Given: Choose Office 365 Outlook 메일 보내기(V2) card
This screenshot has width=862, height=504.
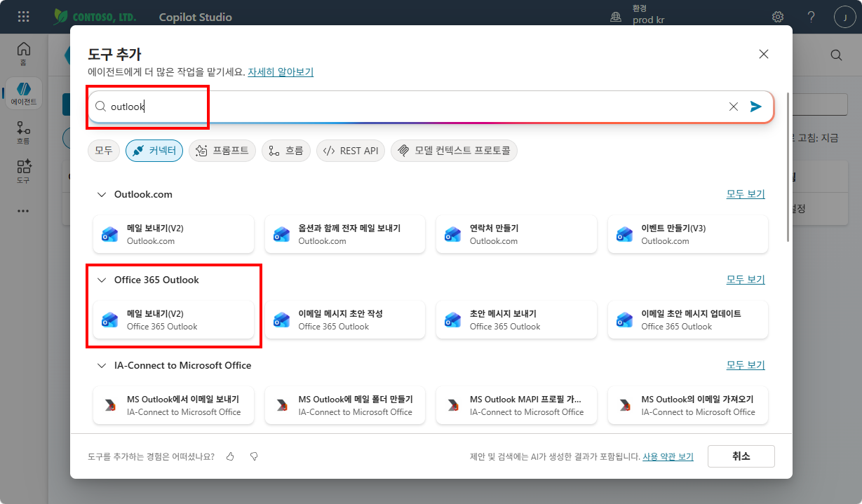Looking at the screenshot, I should [x=173, y=320].
